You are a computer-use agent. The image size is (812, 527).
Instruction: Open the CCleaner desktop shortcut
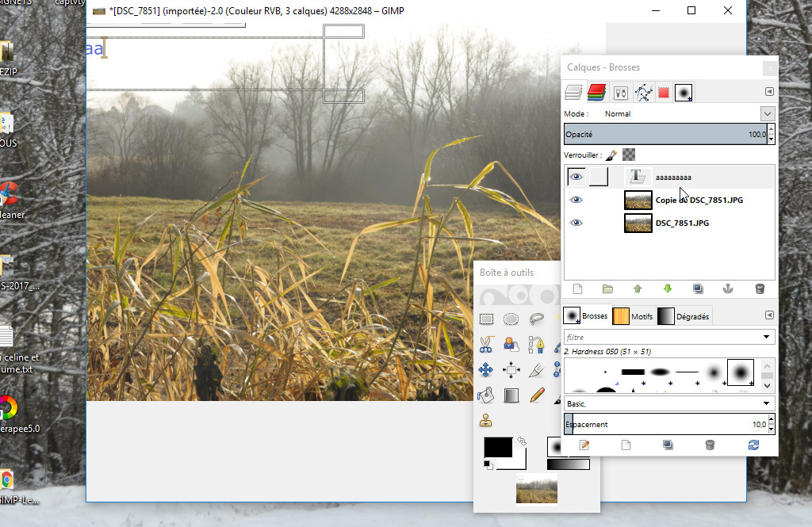coord(10,200)
